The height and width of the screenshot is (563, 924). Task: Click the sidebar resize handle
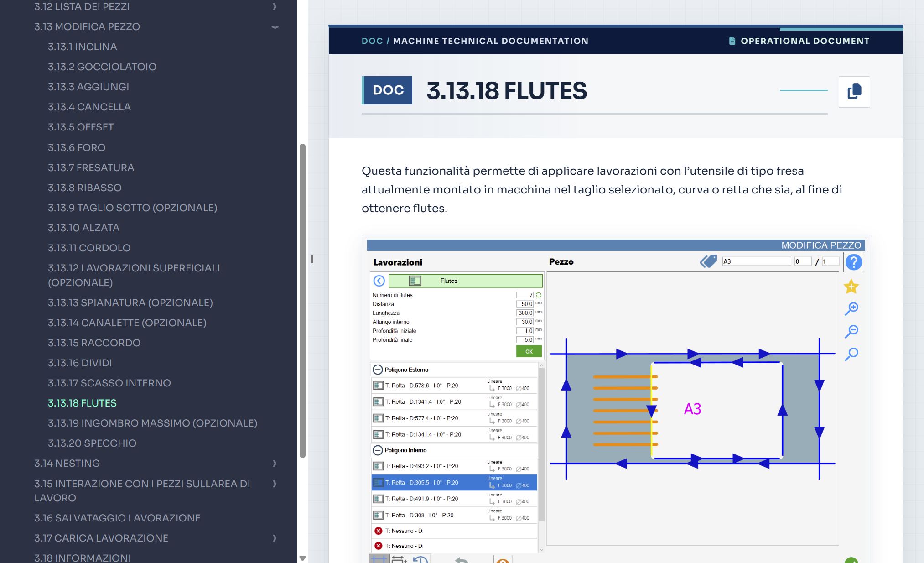pos(312,259)
